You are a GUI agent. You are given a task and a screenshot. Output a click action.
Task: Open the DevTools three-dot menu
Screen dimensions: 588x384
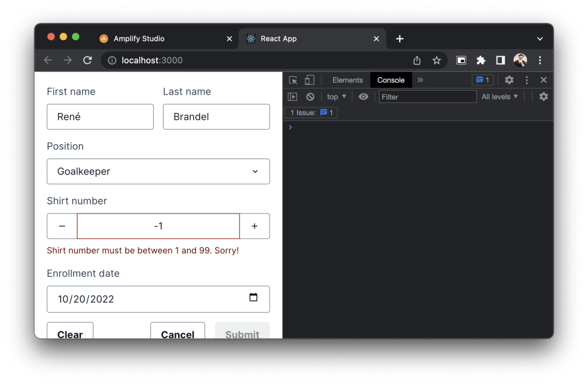[x=526, y=80]
